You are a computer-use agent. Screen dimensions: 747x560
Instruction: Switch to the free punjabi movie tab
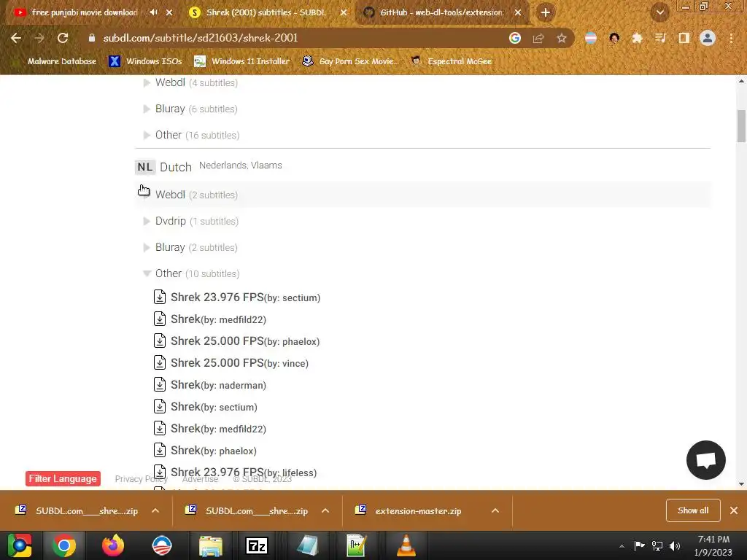coord(86,12)
